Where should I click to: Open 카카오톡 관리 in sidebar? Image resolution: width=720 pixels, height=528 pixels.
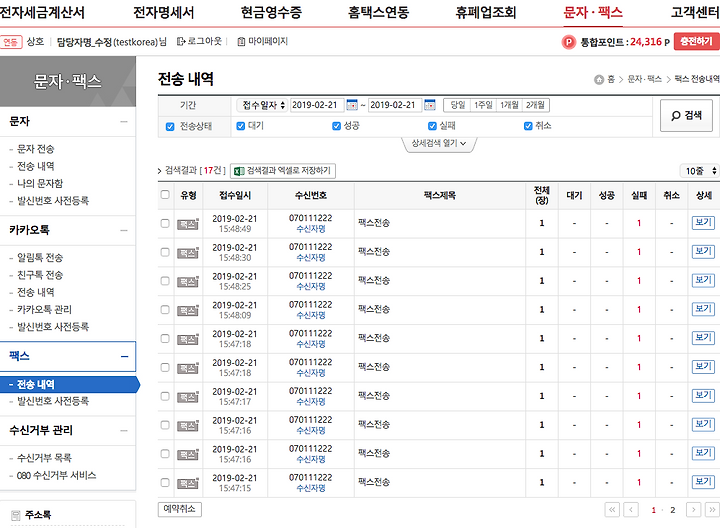click(45, 310)
